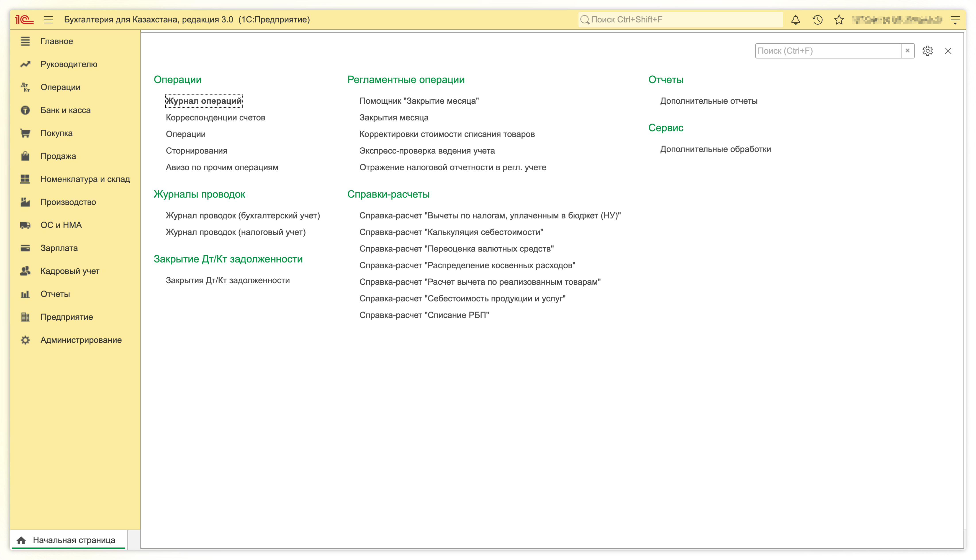Open favorites star icon

coord(839,20)
